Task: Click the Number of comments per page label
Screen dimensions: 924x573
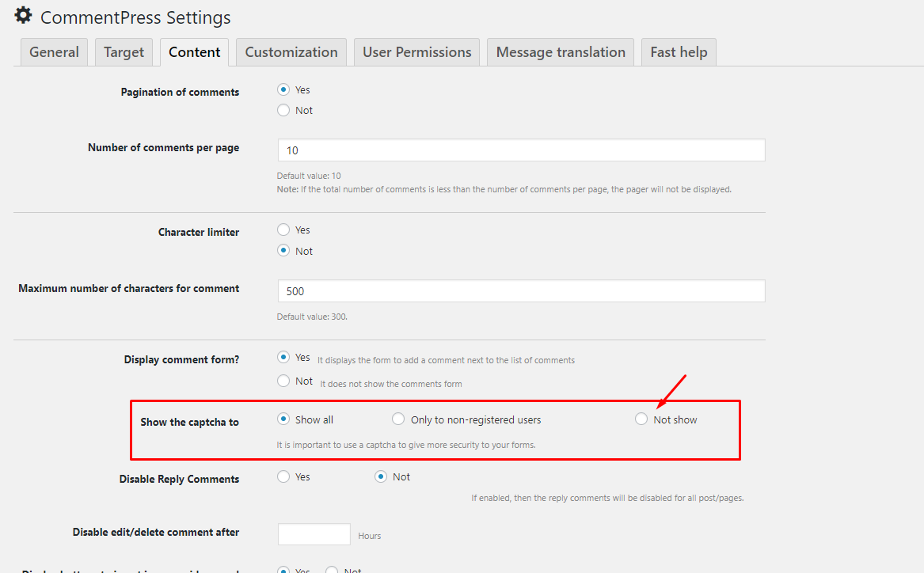Action: (x=163, y=148)
